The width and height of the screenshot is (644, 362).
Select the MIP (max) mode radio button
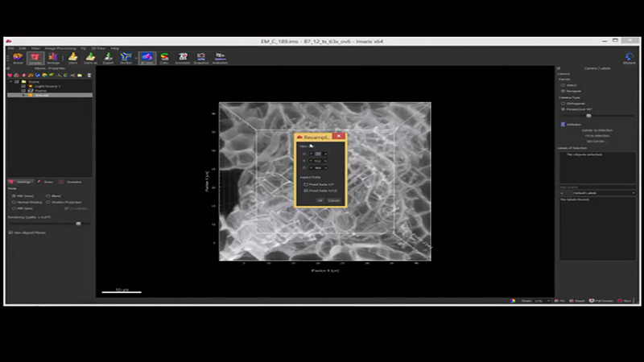tap(14, 195)
